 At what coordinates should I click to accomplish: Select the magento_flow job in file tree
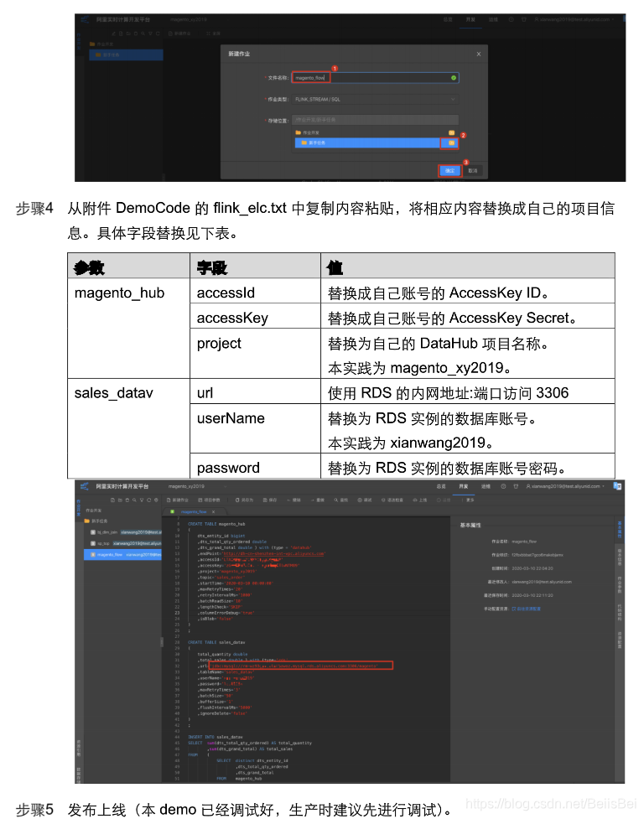123,555
